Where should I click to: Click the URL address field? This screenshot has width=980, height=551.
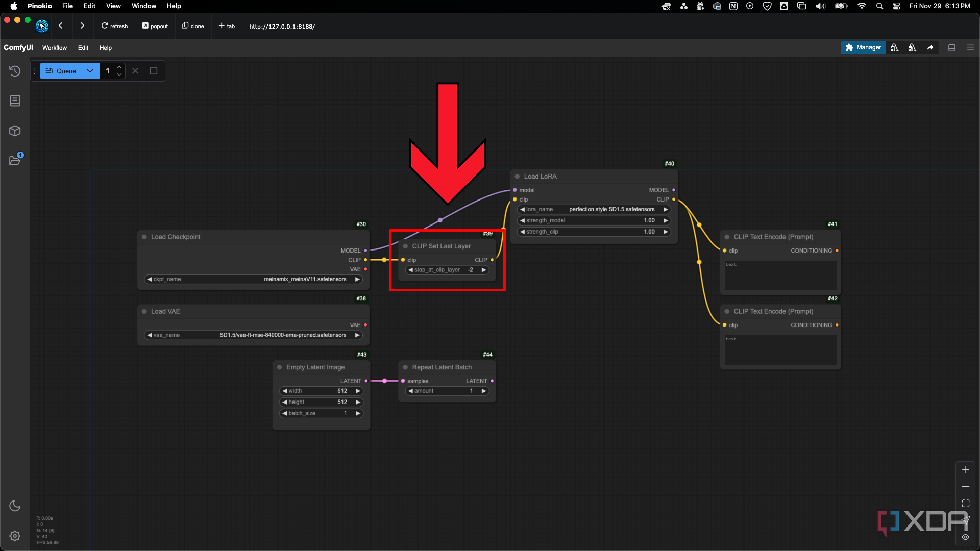(x=282, y=27)
